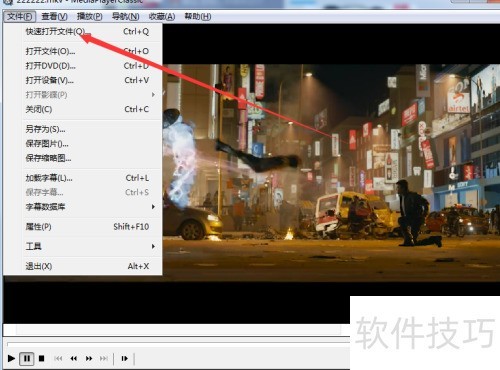Skip to previous track button
This screenshot has width=500, height=370.
(58, 359)
